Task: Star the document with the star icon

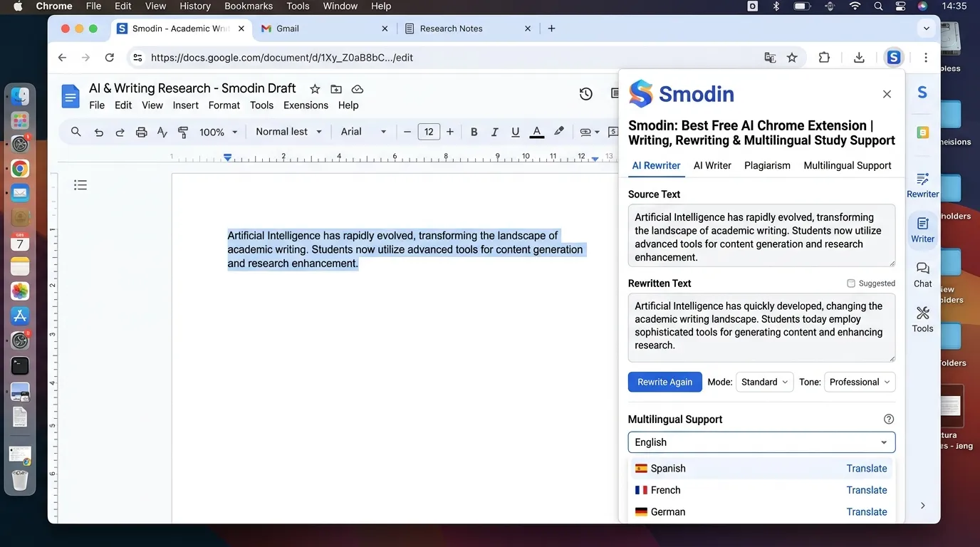Action: point(315,89)
